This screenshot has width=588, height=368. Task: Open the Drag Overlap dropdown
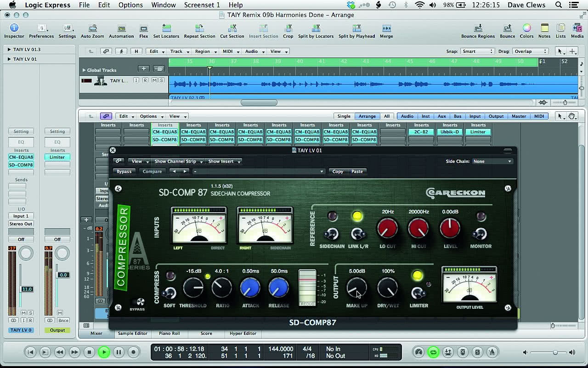[530, 52]
